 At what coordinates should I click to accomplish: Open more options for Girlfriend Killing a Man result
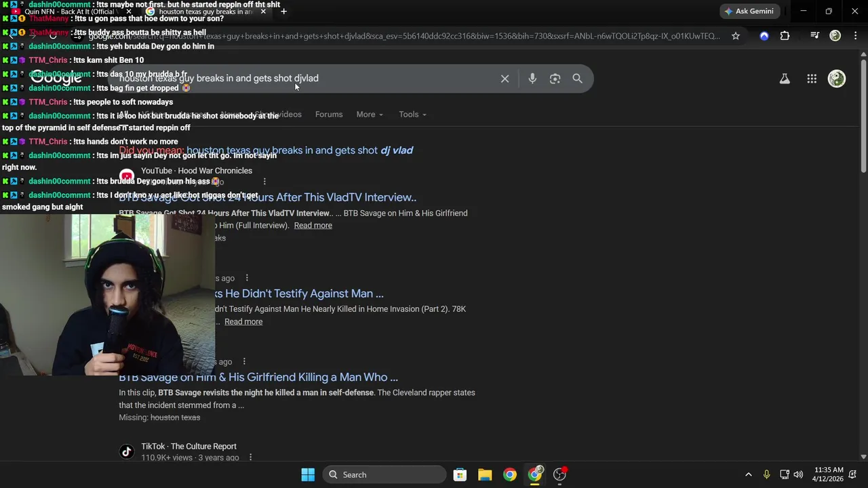tap(244, 361)
